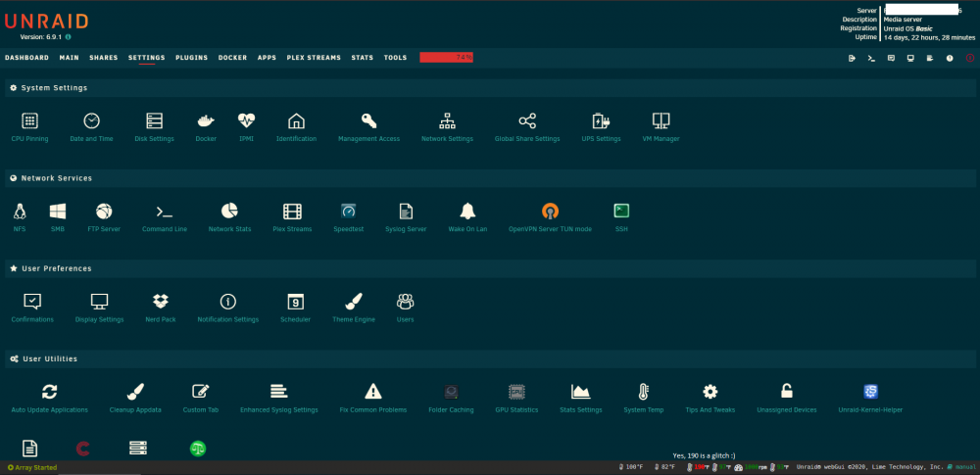Open Syslog Server icon
Screen dimensions: 980x475
coord(406,212)
